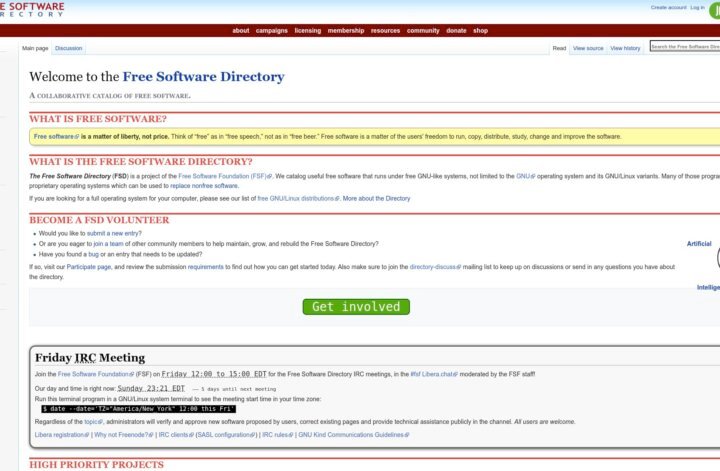Click the 'High Priority Projects' heading
720x471 pixels.
pyautogui.click(x=96, y=465)
